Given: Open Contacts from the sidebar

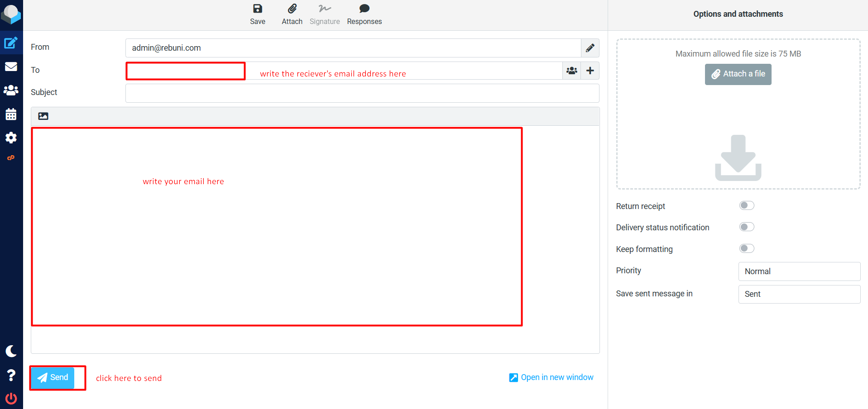Looking at the screenshot, I should pos(11,90).
